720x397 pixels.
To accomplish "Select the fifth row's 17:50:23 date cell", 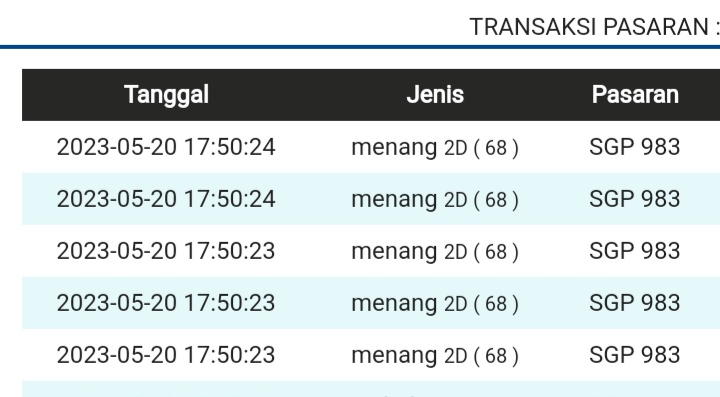I will [166, 355].
